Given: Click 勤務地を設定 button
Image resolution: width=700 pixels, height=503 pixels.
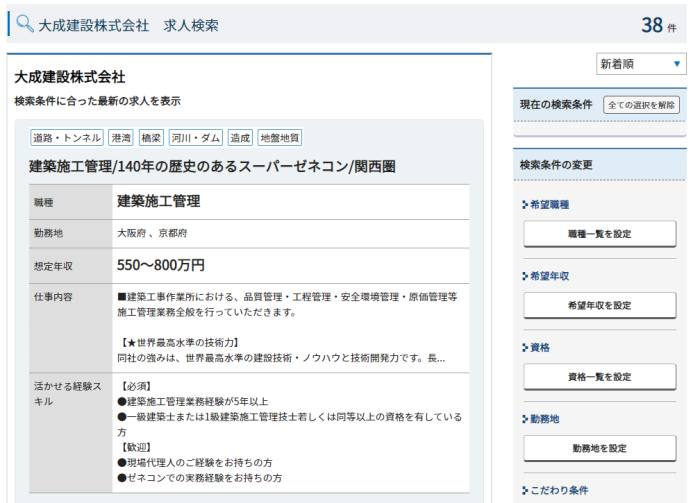Looking at the screenshot, I should (600, 448).
